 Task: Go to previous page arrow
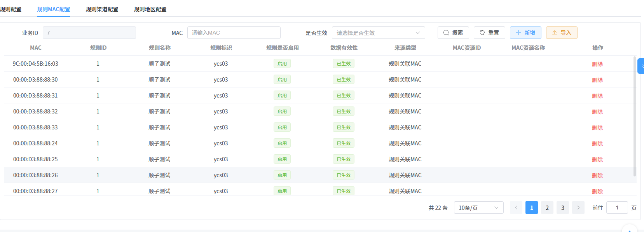point(516,208)
